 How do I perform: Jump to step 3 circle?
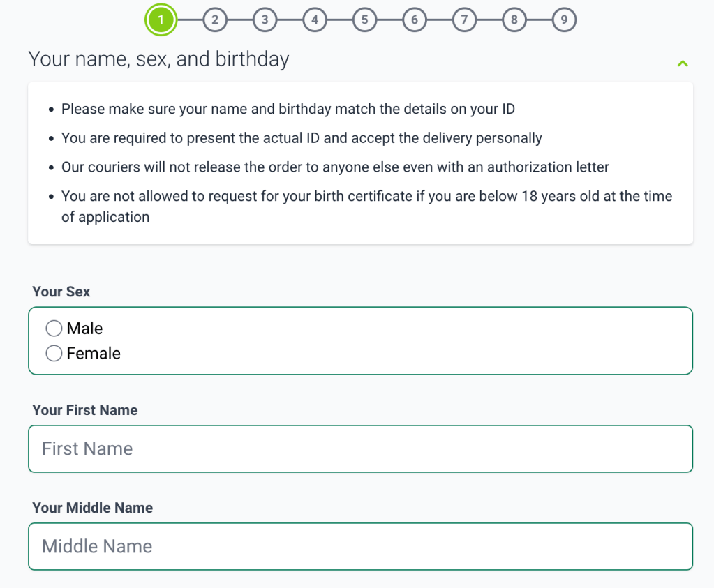point(265,20)
